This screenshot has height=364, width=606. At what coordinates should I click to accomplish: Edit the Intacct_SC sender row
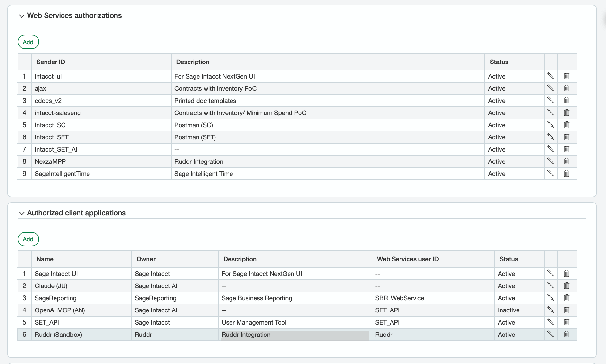pyautogui.click(x=551, y=125)
